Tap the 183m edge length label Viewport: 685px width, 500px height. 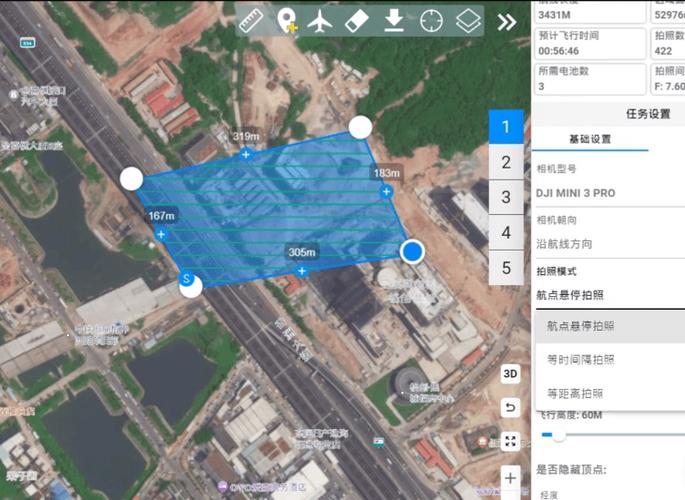pyautogui.click(x=387, y=173)
